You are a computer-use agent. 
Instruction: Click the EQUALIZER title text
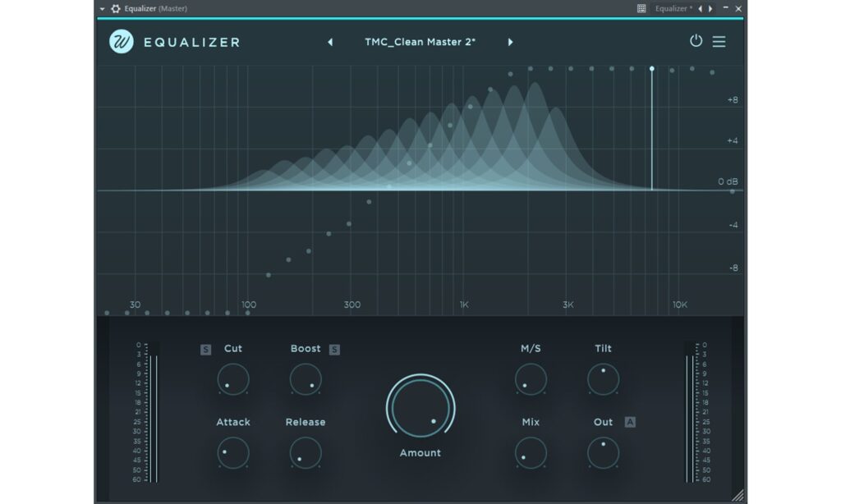click(192, 43)
